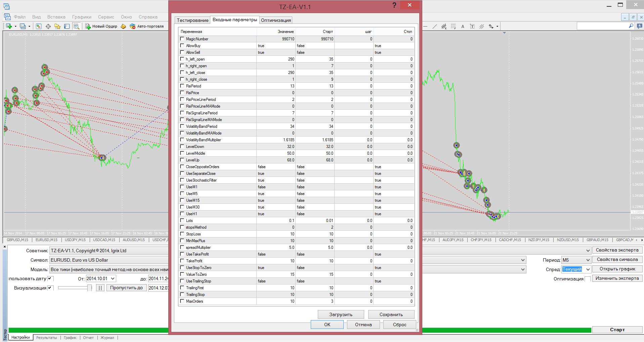Open the Сервис menu
The image size is (644, 342).
coord(106,17)
